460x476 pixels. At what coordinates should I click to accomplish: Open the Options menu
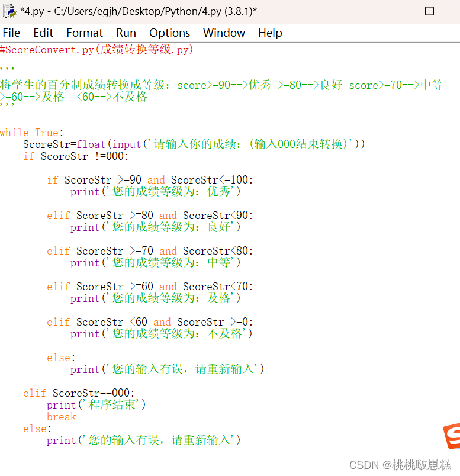click(x=169, y=33)
